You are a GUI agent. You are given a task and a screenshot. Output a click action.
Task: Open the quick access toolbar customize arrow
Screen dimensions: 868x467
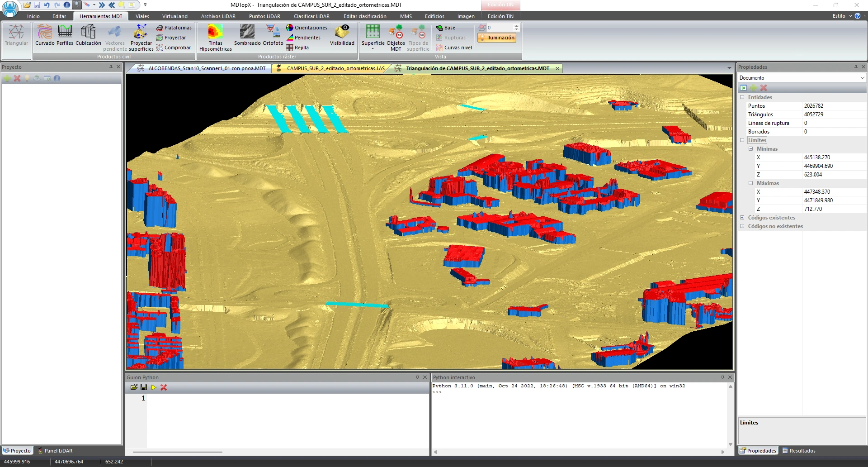pos(145,5)
